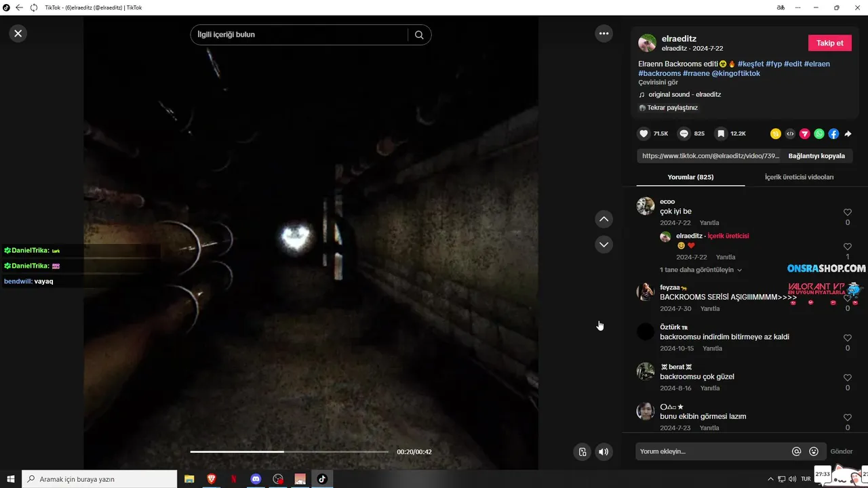Open Discord from the taskbar
This screenshot has width=868, height=488.
coord(256,479)
